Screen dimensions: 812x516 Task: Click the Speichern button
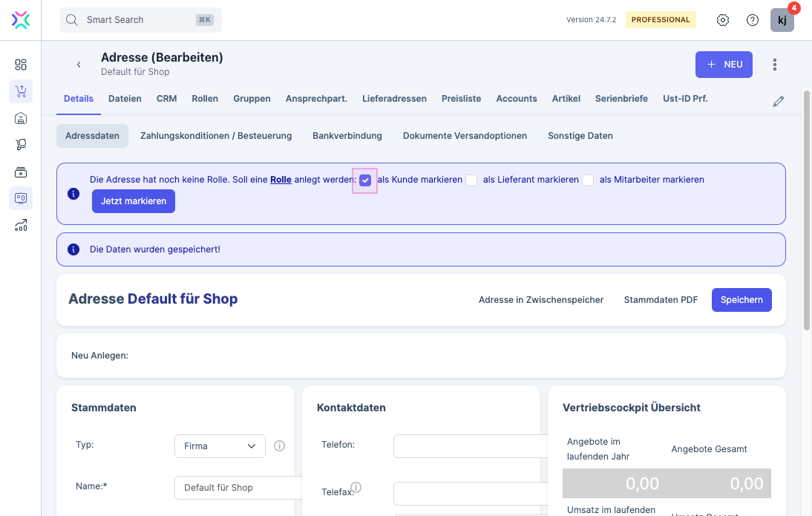point(741,300)
